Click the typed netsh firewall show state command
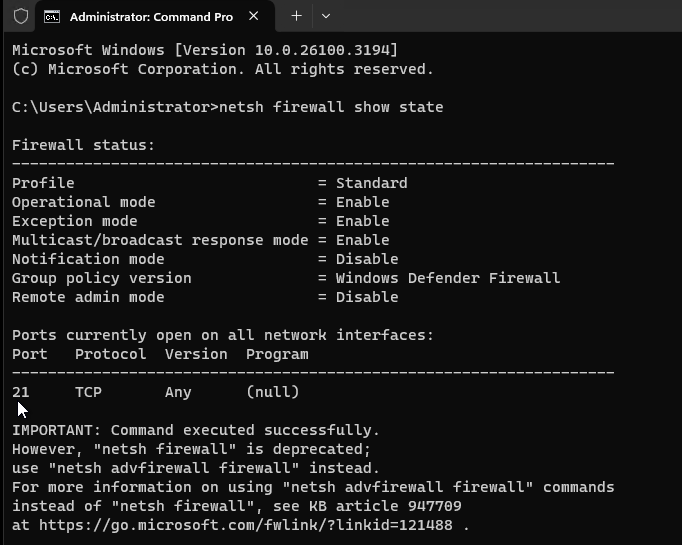The width and height of the screenshot is (682, 545). point(331,107)
